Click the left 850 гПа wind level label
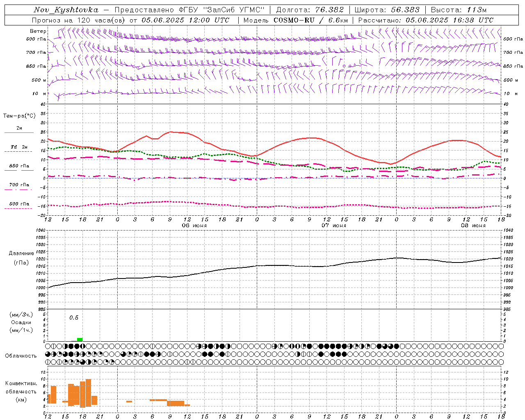525x420 pixels. [36, 66]
